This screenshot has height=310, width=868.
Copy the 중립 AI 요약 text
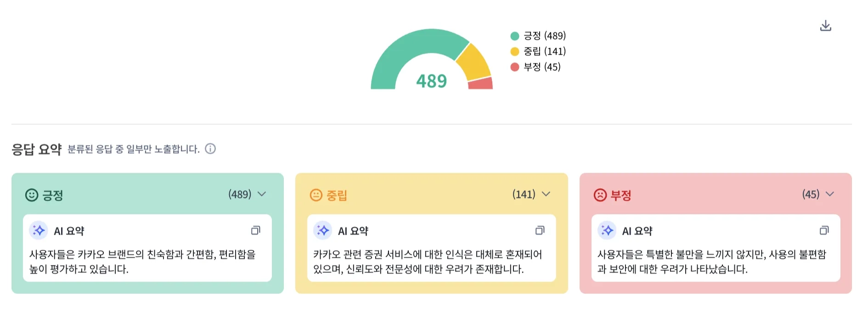[x=540, y=231]
